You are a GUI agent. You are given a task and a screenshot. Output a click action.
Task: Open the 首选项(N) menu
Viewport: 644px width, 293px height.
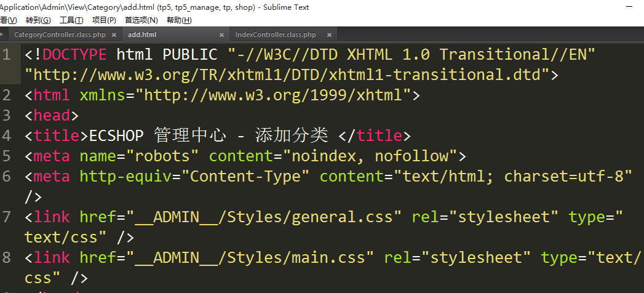coord(141,20)
